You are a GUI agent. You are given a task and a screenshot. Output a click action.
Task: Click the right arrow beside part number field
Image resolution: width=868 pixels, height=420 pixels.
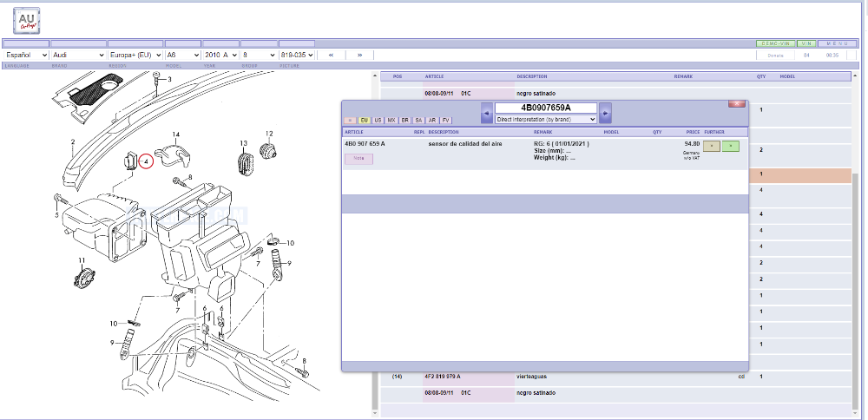[605, 114]
